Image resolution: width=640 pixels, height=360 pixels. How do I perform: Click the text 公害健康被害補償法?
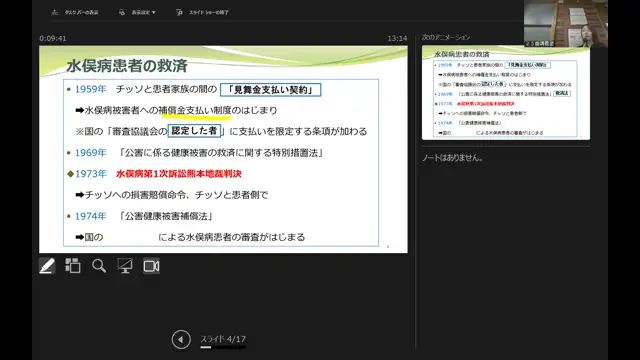pos(166,216)
